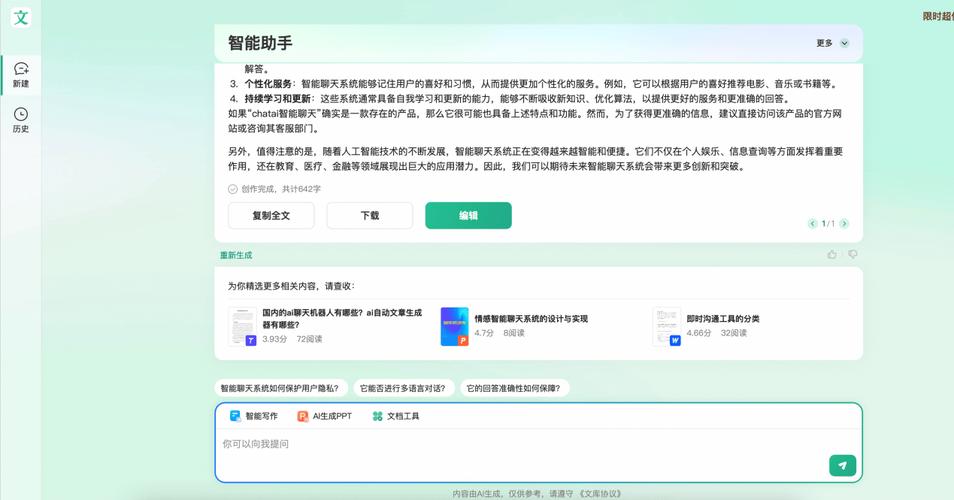Click the 4.7分 rating text

point(484,333)
